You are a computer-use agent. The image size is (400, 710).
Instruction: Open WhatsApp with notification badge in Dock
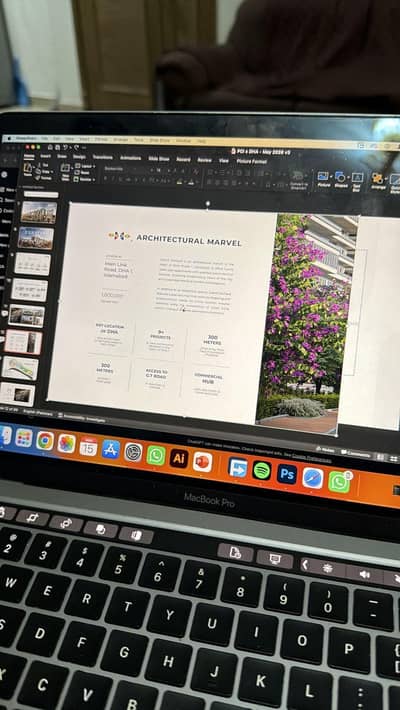(339, 482)
